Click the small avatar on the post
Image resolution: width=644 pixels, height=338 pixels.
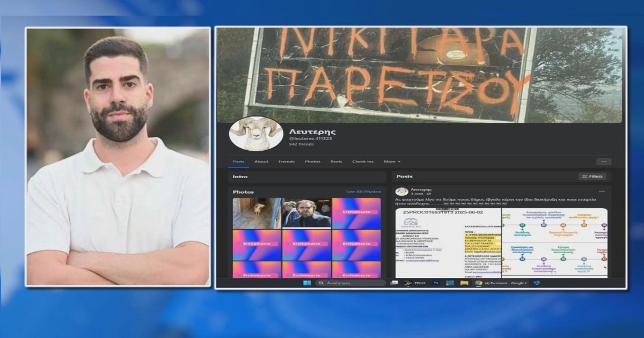(402, 192)
